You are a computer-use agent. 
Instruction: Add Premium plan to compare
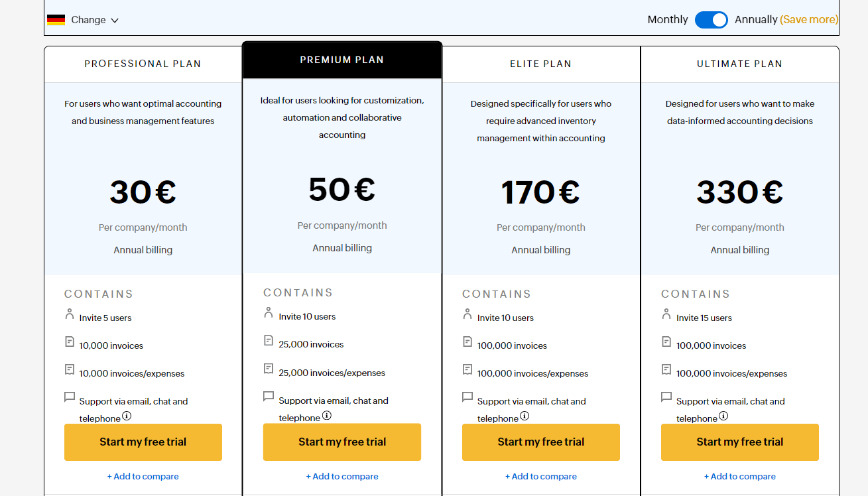341,476
